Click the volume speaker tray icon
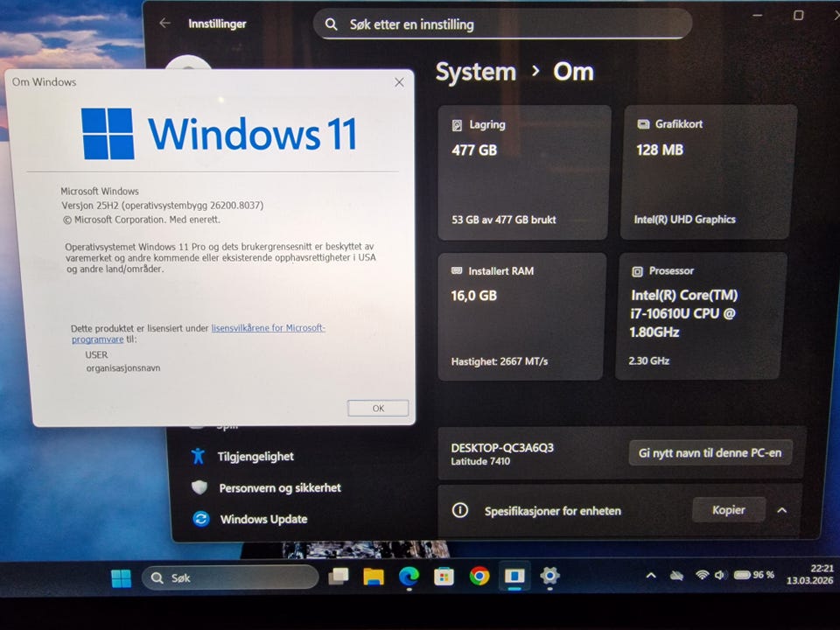Viewport: 840px width, 630px height. click(x=720, y=575)
